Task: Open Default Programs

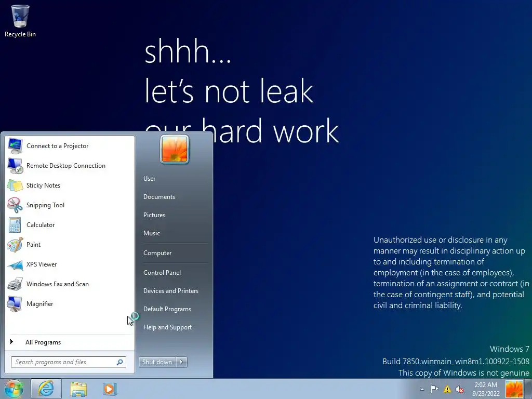Action: pos(167,309)
